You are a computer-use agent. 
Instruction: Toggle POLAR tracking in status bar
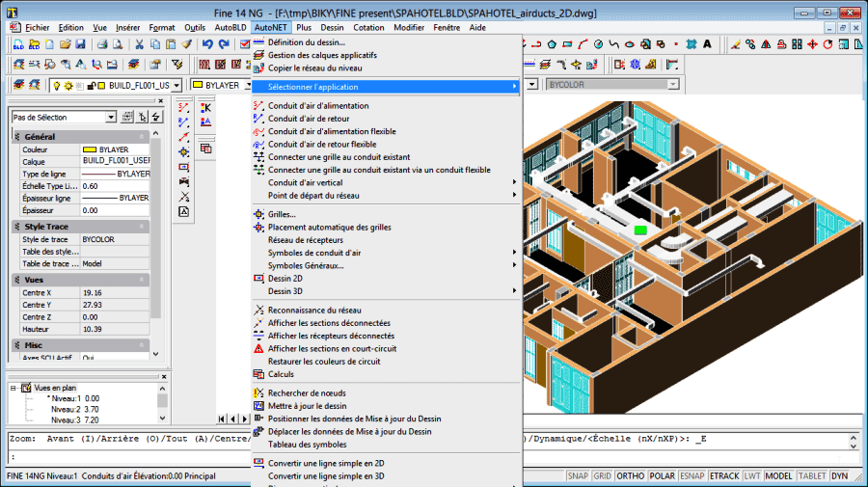coord(662,476)
